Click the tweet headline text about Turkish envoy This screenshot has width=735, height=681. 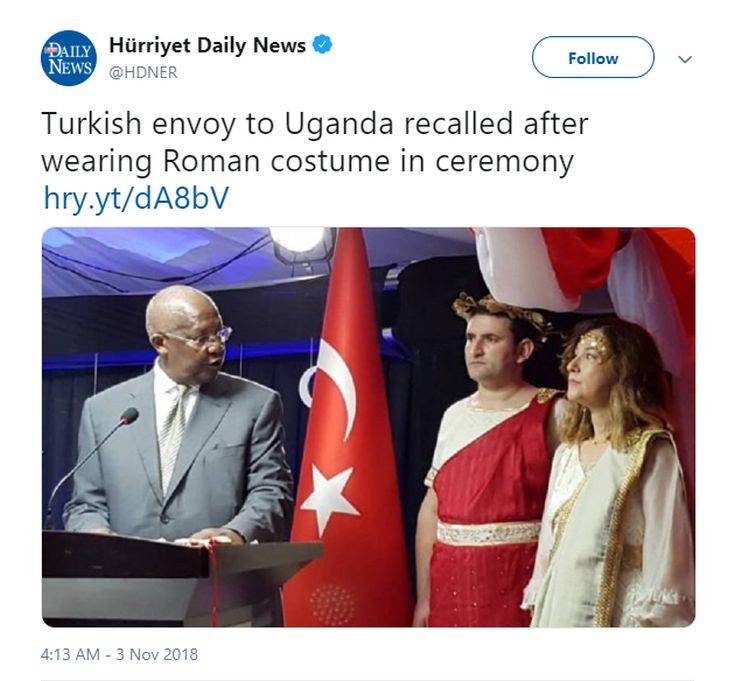[315, 142]
